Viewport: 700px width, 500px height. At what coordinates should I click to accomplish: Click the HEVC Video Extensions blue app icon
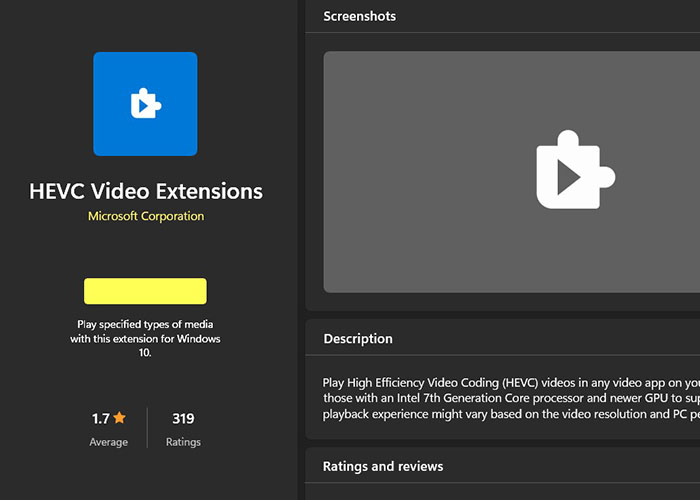(x=145, y=104)
